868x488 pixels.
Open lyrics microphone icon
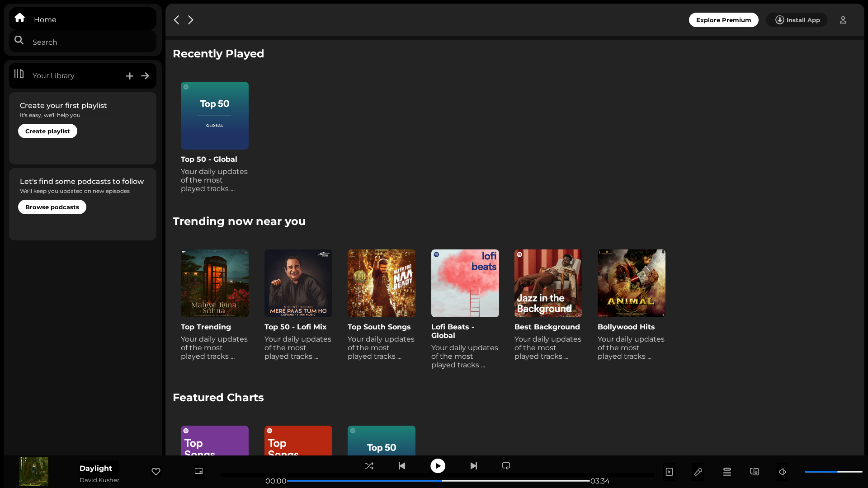pos(698,472)
